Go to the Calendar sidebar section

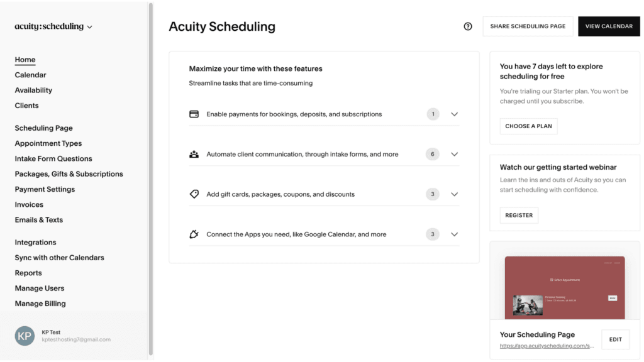(30, 75)
